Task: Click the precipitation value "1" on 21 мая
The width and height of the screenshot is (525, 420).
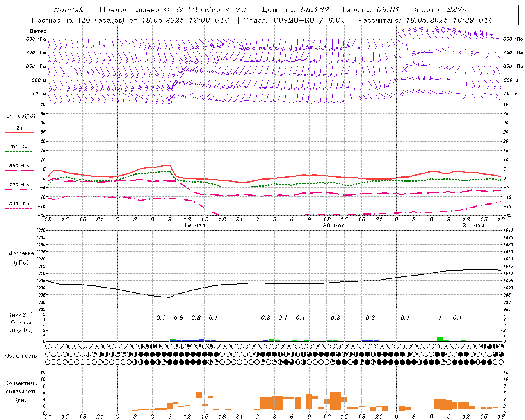Action: [x=440, y=317]
